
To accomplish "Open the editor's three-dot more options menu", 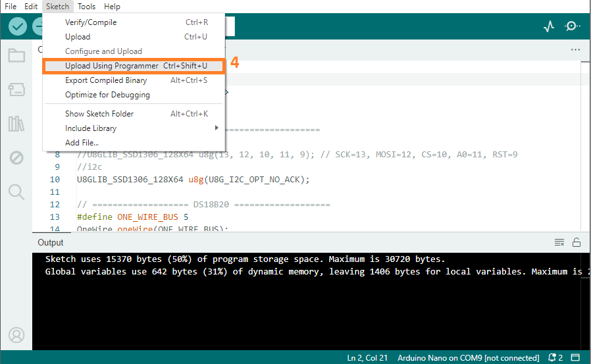I will coord(575,50).
